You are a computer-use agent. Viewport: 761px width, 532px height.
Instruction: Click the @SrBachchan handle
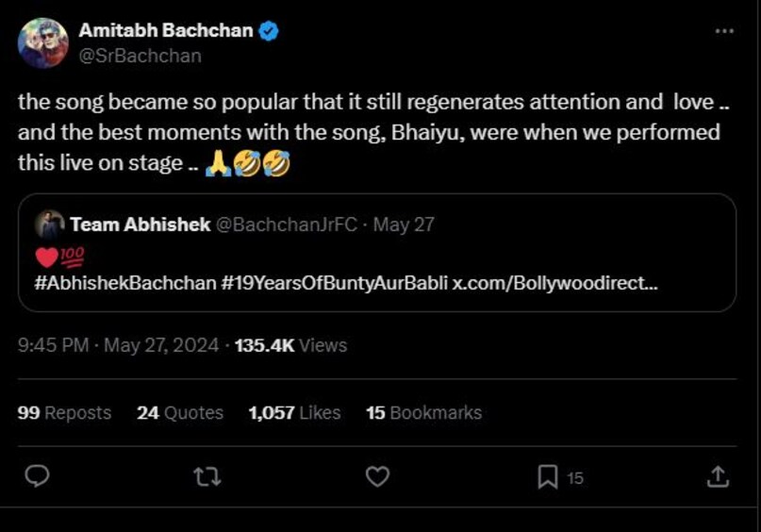tap(140, 56)
